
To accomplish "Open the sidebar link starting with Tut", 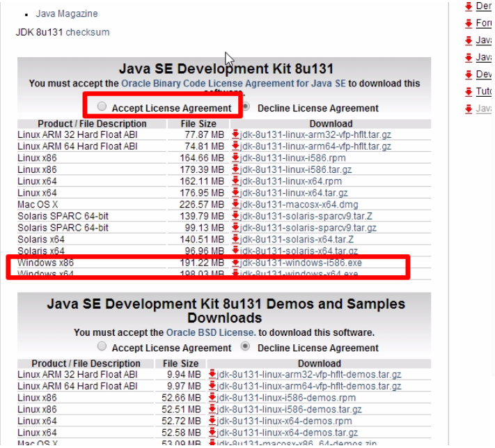I will coord(483,92).
